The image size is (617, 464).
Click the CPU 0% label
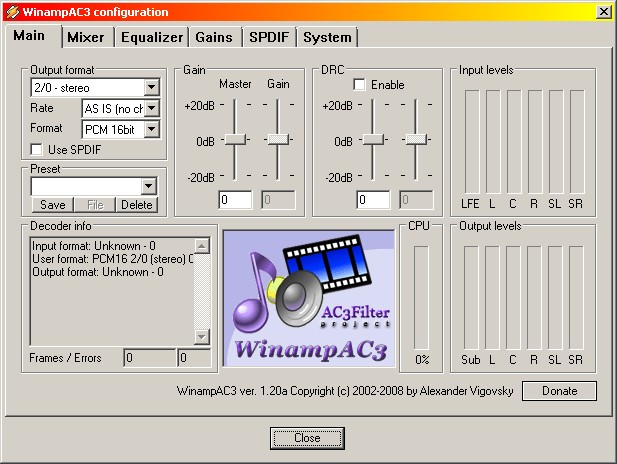(x=422, y=359)
